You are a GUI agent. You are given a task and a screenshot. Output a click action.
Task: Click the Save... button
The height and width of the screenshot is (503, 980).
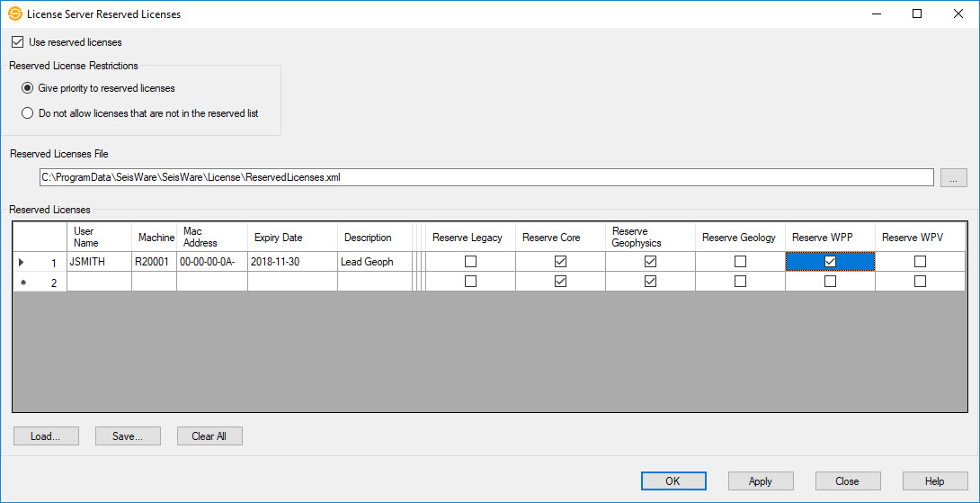pyautogui.click(x=128, y=436)
